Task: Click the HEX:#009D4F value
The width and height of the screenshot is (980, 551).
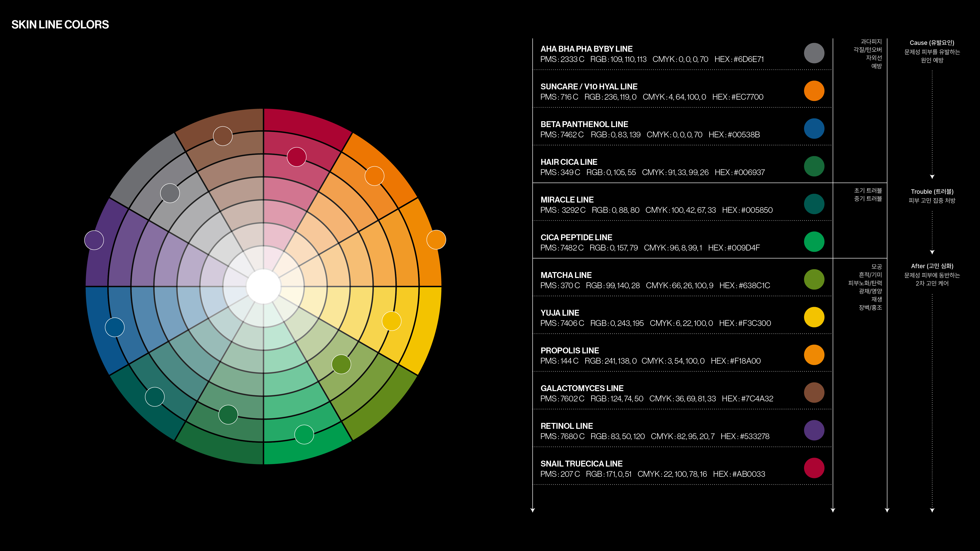Action: pos(734,248)
